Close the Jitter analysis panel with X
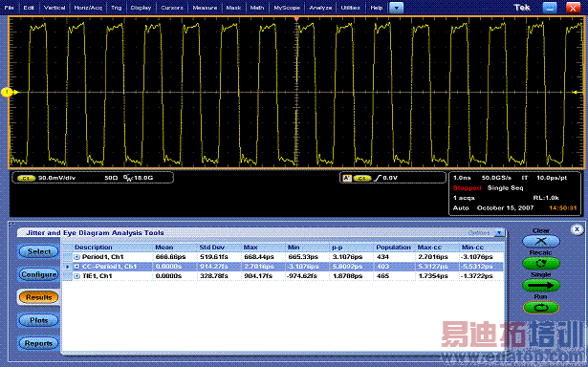The width and height of the screenshot is (588, 367). pos(577,229)
